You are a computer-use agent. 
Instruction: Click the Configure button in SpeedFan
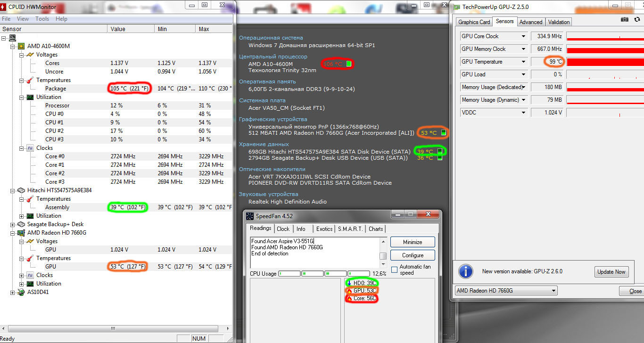[413, 255]
